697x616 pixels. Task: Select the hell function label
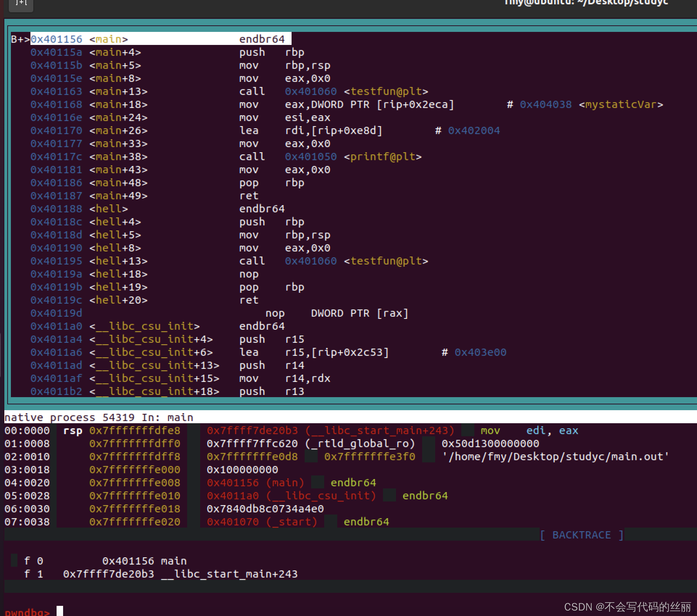[x=108, y=209]
